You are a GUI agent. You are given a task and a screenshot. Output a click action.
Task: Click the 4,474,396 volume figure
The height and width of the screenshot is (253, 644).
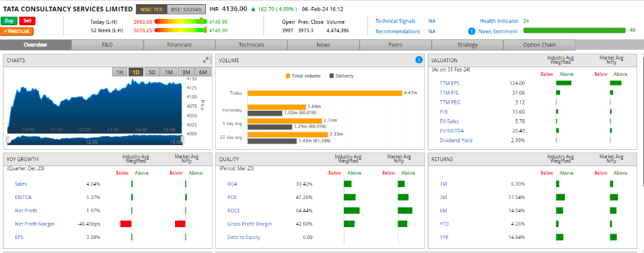[337, 30]
